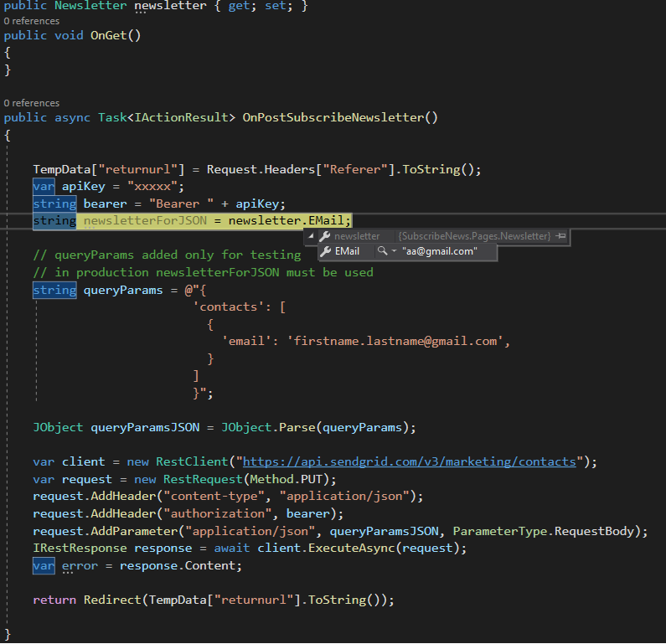Click the OnPostSubscribeNewsletter method name
Image resolution: width=666 pixels, height=644 pixels.
333,117
